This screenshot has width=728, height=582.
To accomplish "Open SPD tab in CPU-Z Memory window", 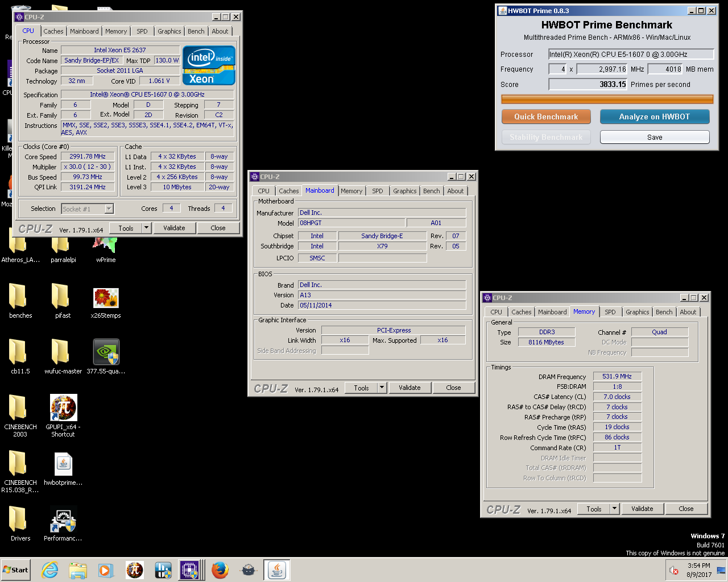I will pos(610,312).
